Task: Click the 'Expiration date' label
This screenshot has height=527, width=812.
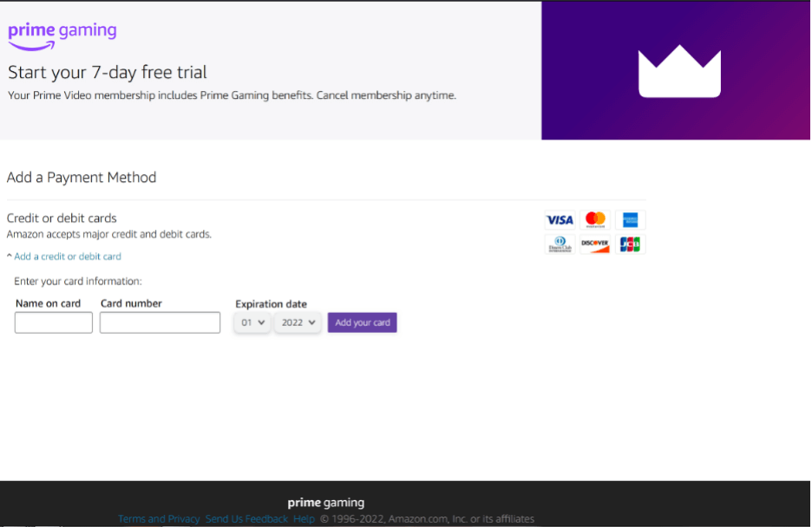Action: (x=271, y=304)
